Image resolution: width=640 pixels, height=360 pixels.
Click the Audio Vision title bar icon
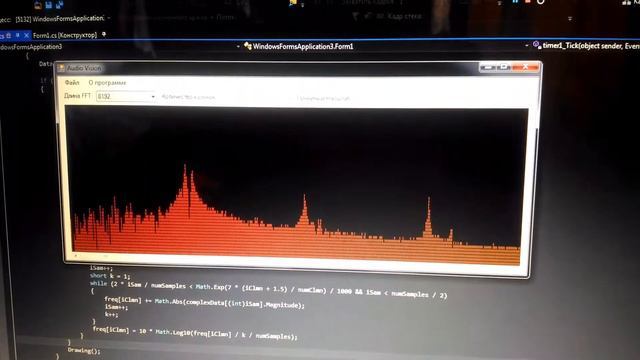point(62,68)
